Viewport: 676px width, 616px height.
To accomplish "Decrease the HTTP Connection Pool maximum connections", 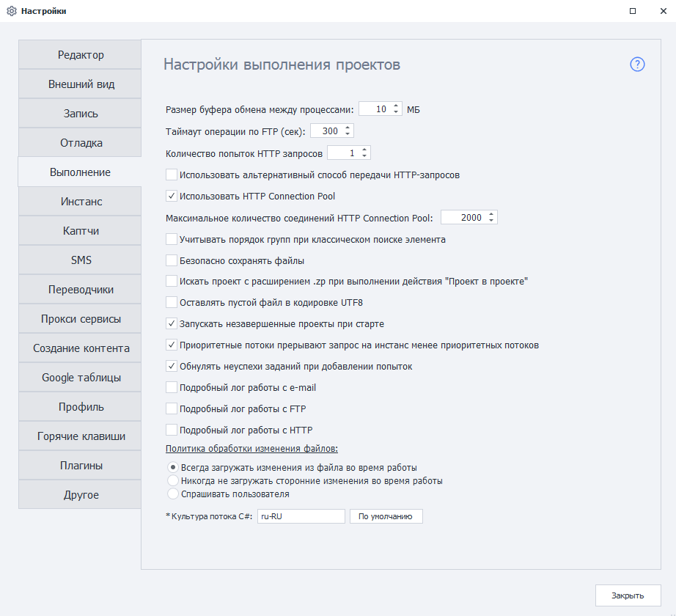I will tap(491, 221).
